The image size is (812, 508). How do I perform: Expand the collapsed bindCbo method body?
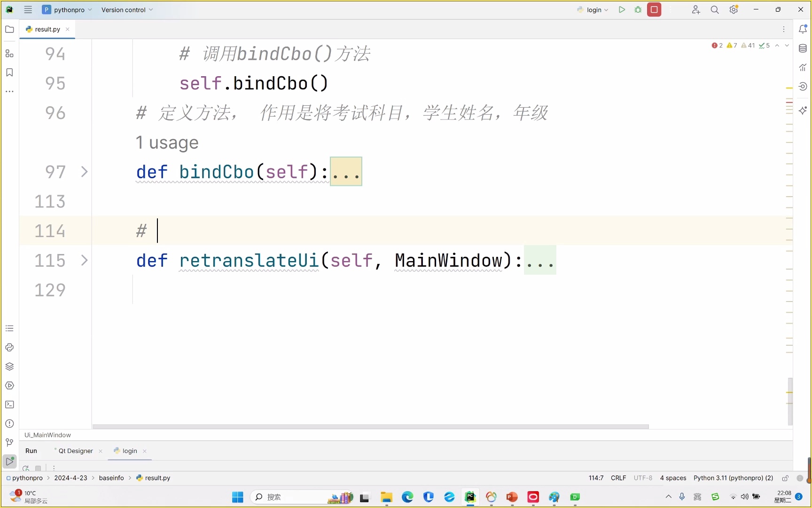[346, 171]
